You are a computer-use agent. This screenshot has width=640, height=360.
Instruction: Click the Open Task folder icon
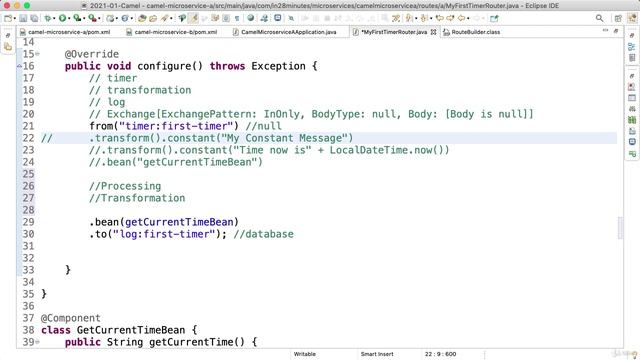point(153,18)
